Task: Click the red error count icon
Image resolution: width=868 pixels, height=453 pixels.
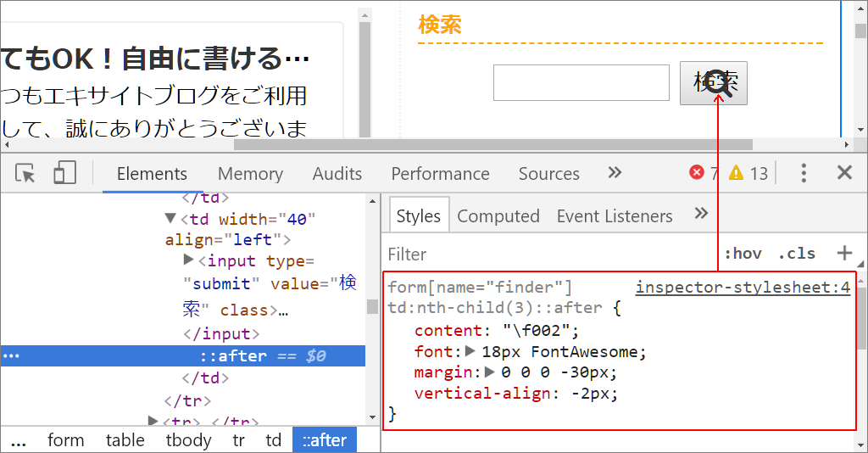Action: (697, 173)
